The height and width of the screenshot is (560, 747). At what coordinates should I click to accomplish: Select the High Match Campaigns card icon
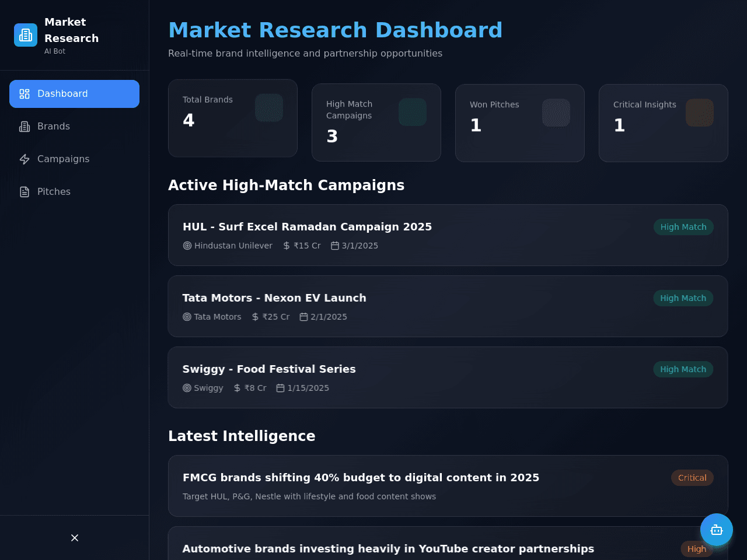click(x=413, y=112)
